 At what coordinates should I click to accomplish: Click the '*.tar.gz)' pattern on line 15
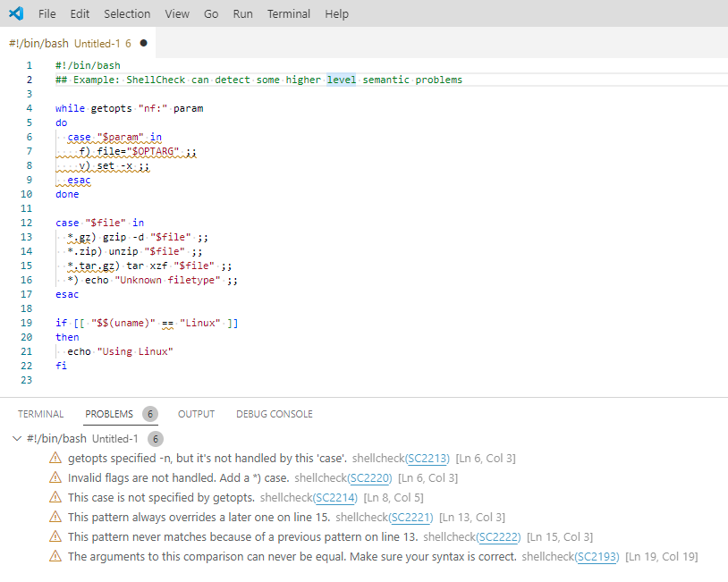coord(93,266)
